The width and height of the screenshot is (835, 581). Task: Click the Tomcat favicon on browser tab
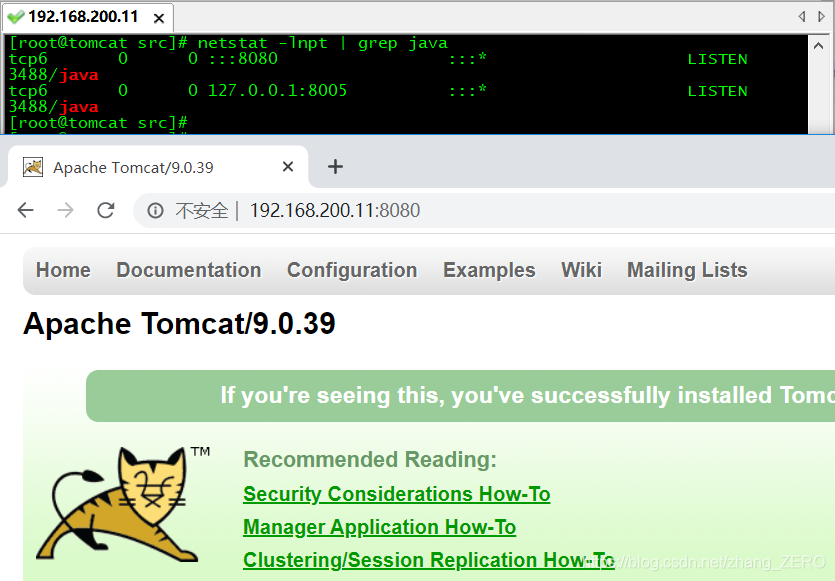(33, 167)
